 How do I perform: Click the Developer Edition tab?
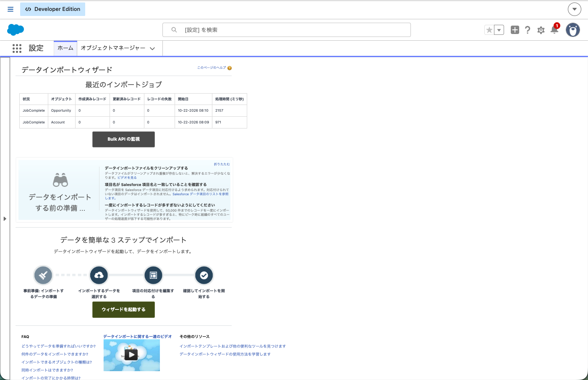point(52,9)
